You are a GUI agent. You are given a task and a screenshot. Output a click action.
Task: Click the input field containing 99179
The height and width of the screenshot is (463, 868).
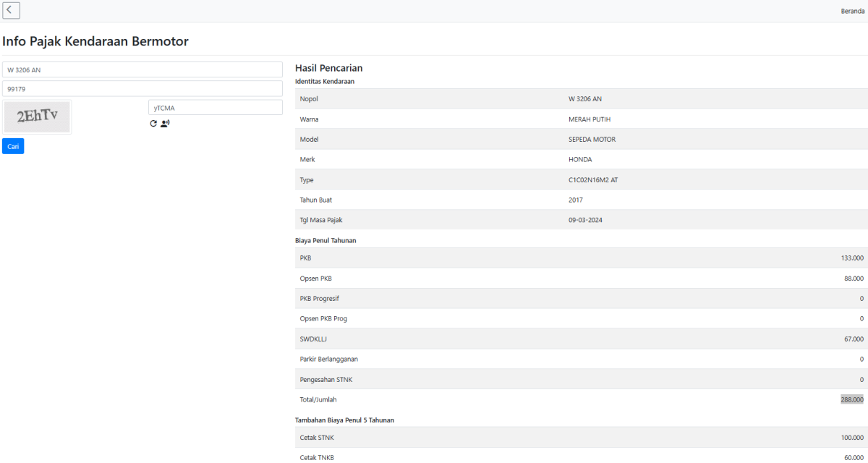click(x=142, y=88)
